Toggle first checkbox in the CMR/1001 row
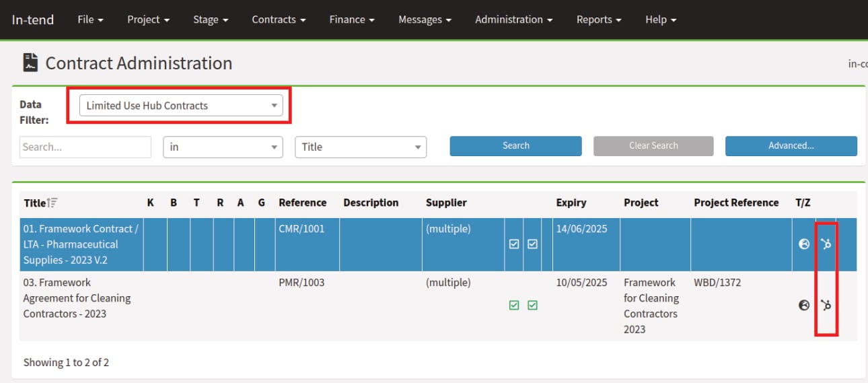The height and width of the screenshot is (383, 868). pyautogui.click(x=514, y=244)
